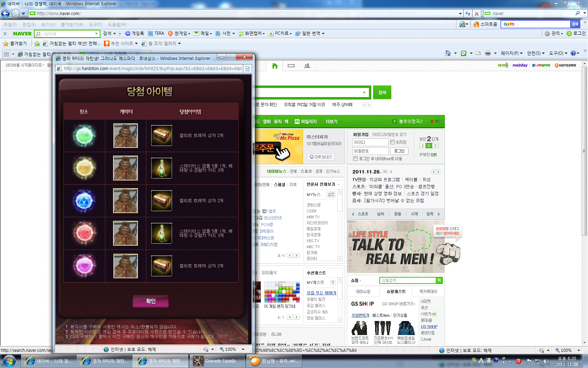The width and height of the screenshot is (588, 368).
Task: Click the Mr.Pizza advertisement banner
Action: (279, 147)
